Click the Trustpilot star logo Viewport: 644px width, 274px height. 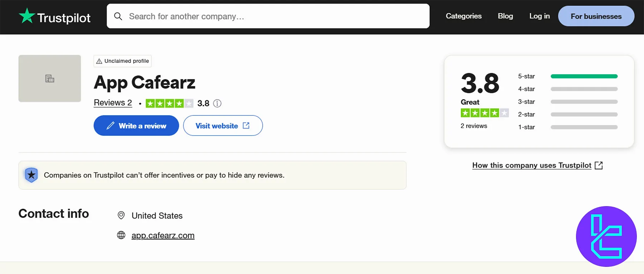pyautogui.click(x=27, y=16)
